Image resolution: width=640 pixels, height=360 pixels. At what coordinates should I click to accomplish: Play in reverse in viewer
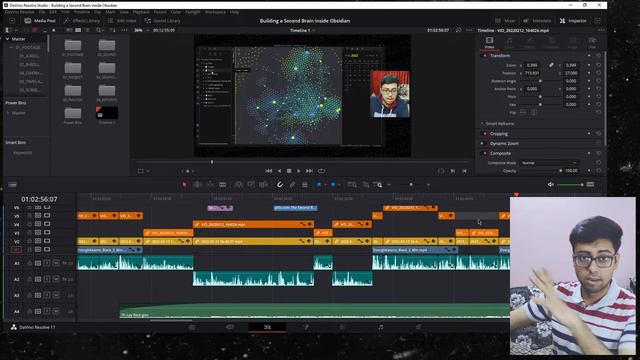[279, 171]
